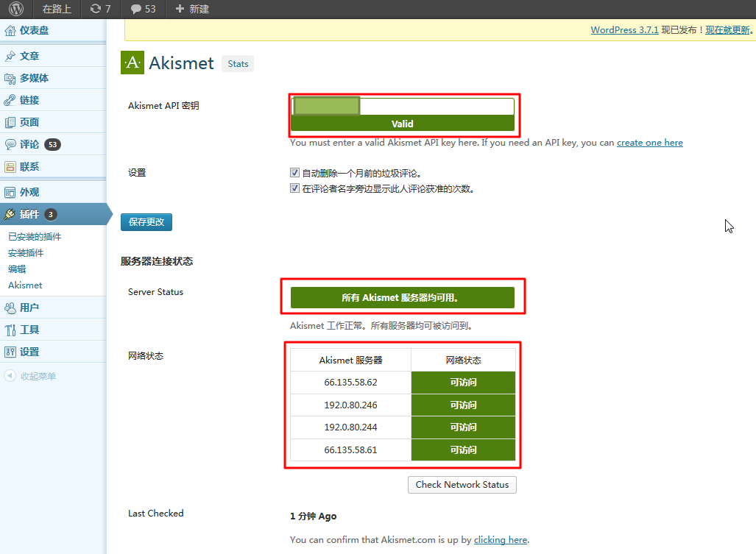Click server IP 192.0.80.244 cell

(x=350, y=427)
